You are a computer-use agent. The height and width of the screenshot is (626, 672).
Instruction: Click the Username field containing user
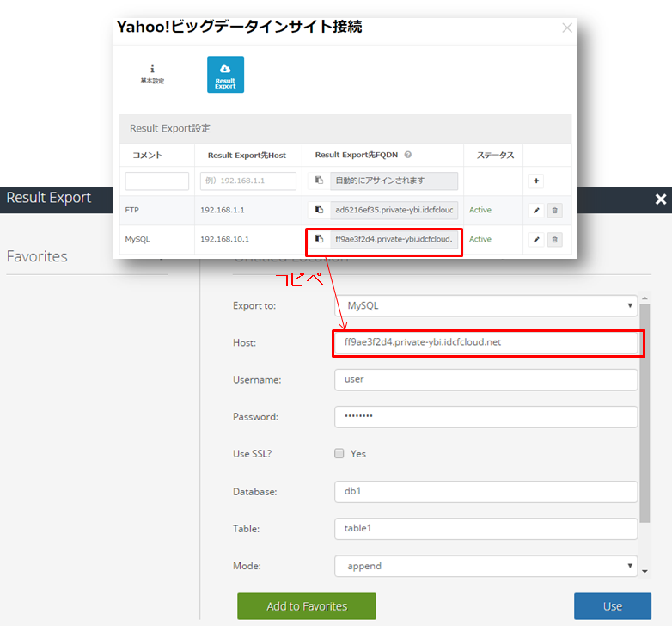point(486,380)
